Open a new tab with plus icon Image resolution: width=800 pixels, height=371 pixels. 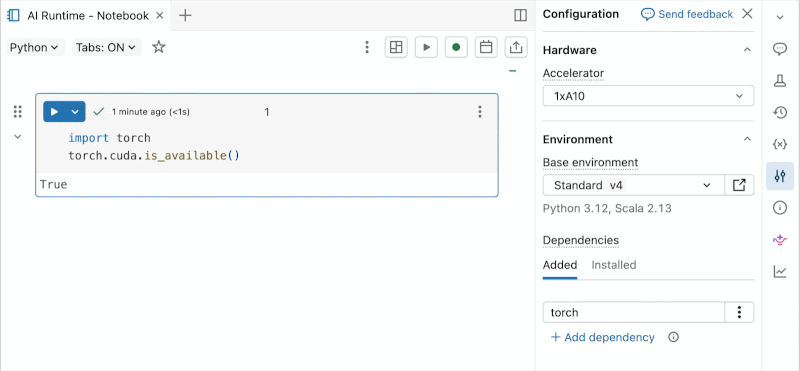pos(185,15)
